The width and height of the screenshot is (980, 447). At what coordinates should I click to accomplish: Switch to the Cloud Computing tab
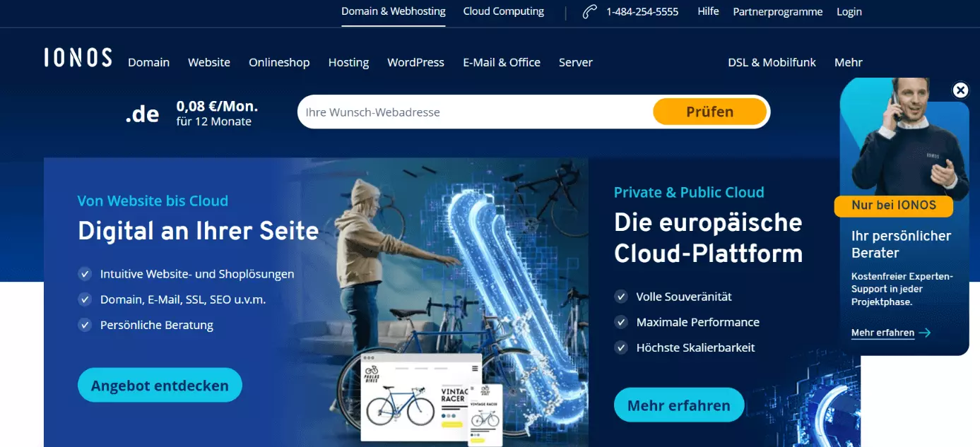tap(504, 11)
